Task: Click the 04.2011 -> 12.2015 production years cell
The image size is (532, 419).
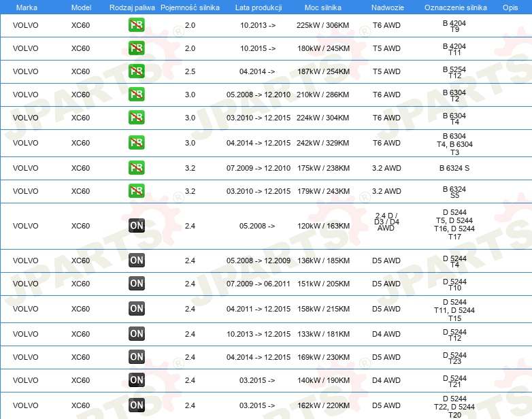Action: 259,309
